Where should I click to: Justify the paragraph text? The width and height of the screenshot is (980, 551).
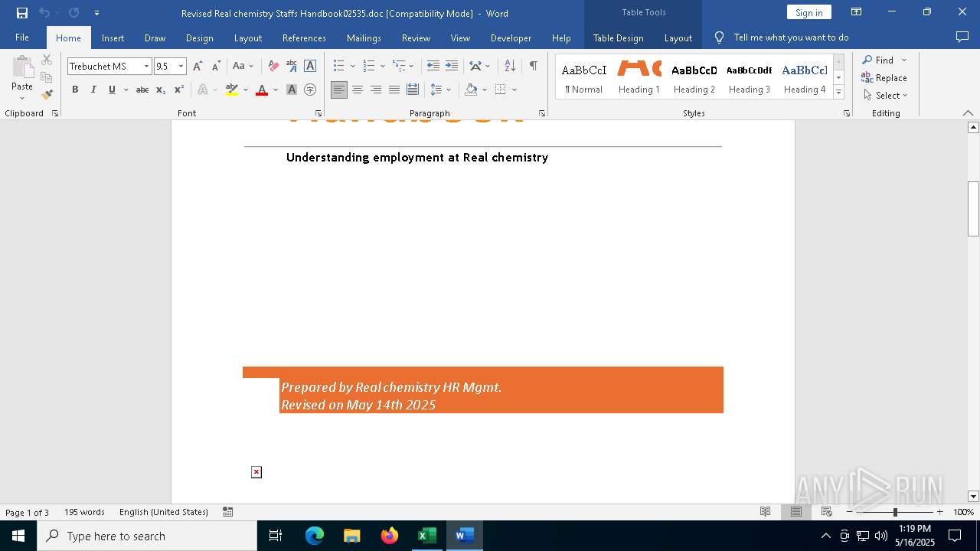[x=394, y=90]
